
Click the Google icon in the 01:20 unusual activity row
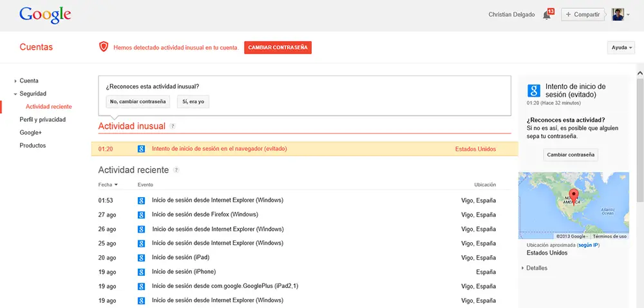pyautogui.click(x=141, y=149)
